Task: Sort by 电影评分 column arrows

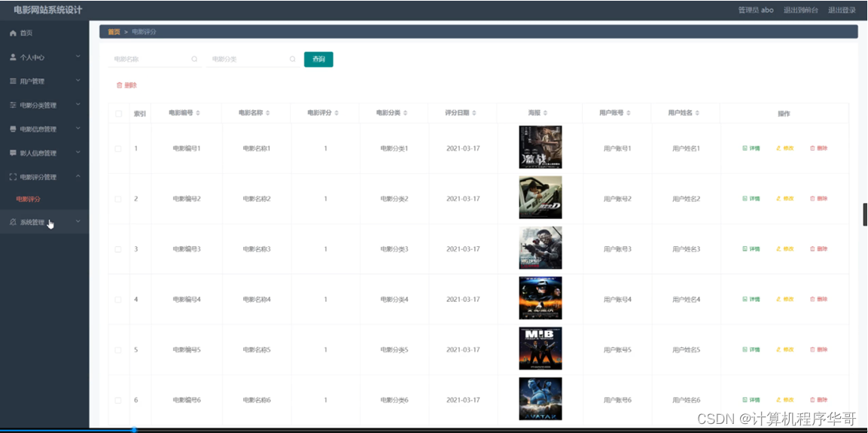Action: (x=337, y=113)
